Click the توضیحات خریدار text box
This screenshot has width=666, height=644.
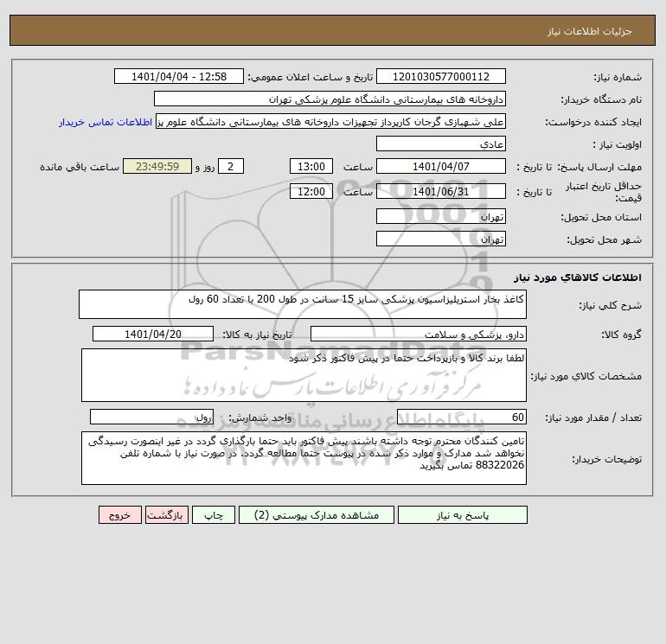pos(304,458)
